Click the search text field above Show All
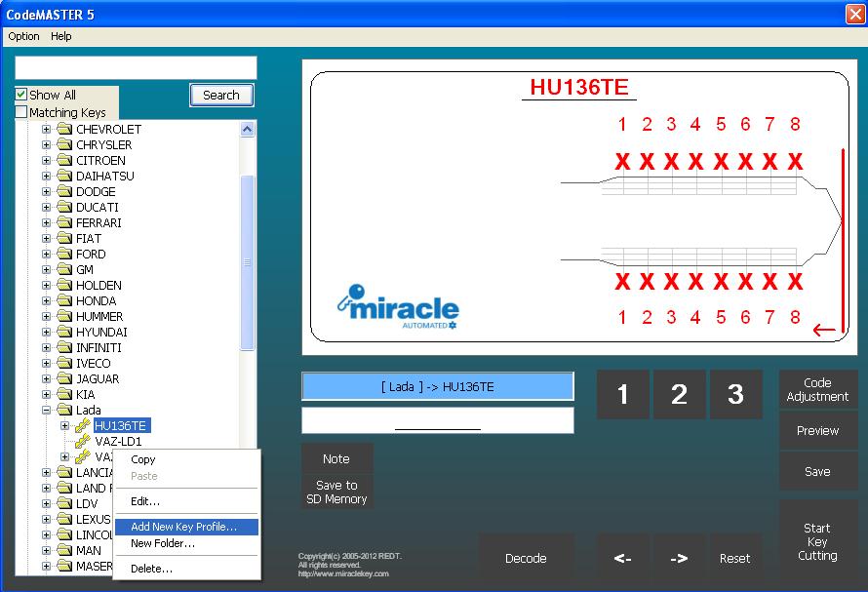The width and height of the screenshot is (868, 592). [136, 68]
